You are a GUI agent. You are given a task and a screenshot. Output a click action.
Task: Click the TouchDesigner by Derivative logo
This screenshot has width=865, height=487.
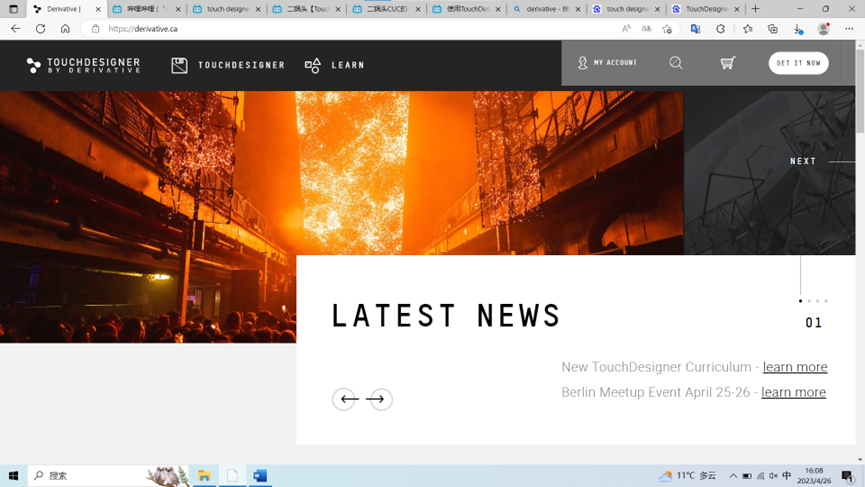pos(83,65)
